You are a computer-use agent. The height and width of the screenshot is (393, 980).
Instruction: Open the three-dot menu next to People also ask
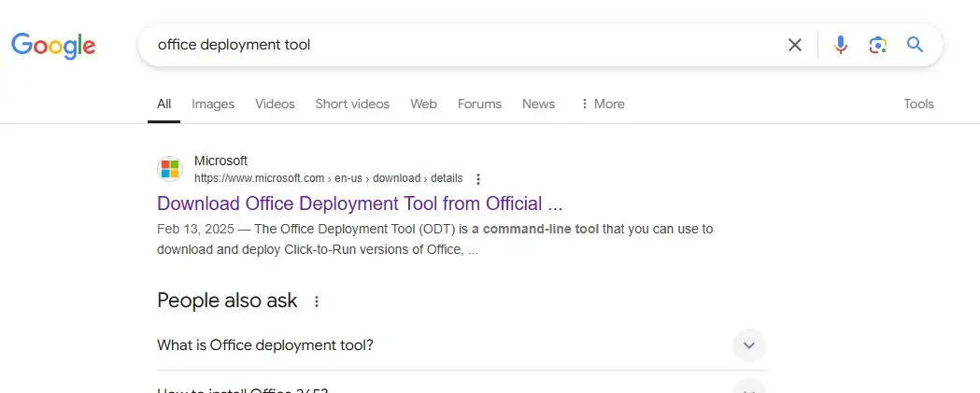317,302
